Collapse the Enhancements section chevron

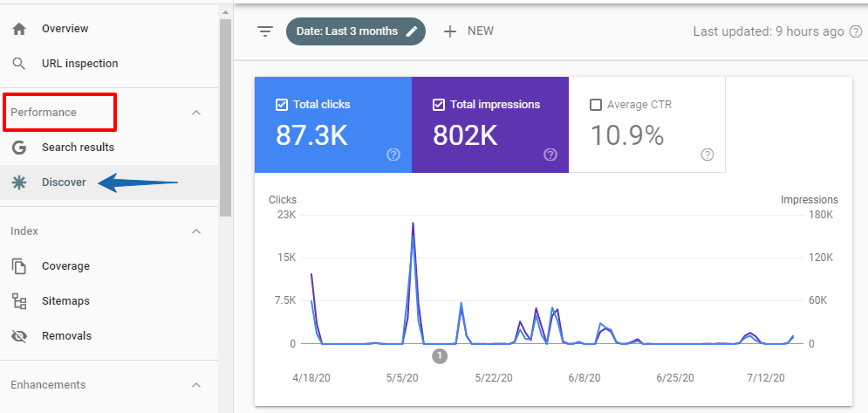196,385
